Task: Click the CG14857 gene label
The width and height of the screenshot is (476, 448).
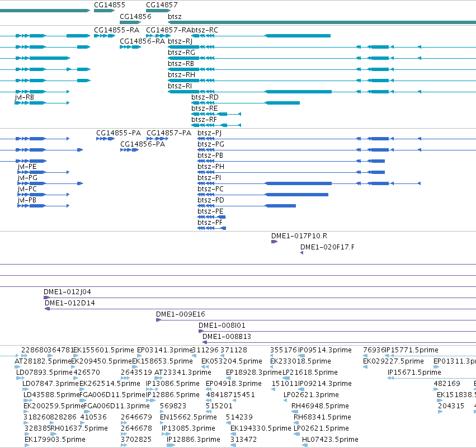Action: click(162, 5)
